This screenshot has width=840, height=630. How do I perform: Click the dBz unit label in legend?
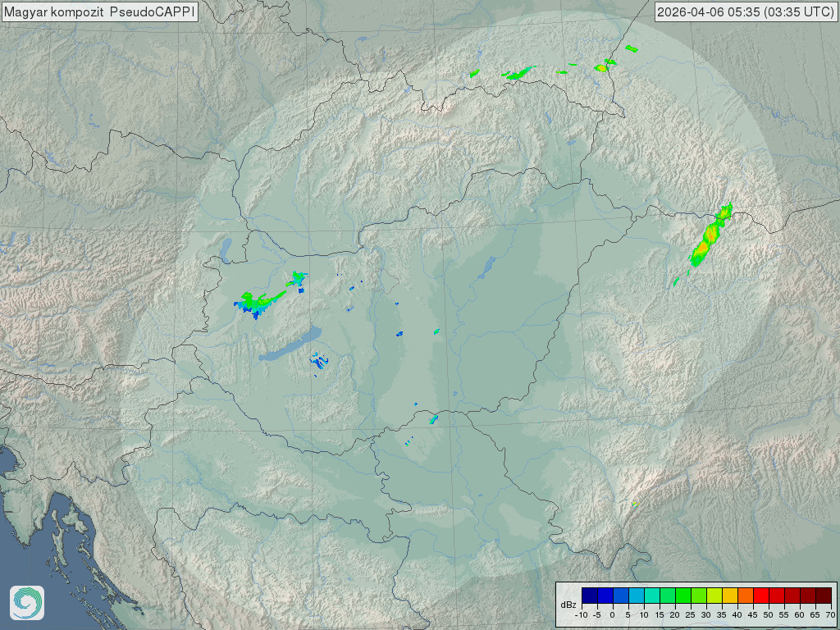(x=568, y=605)
